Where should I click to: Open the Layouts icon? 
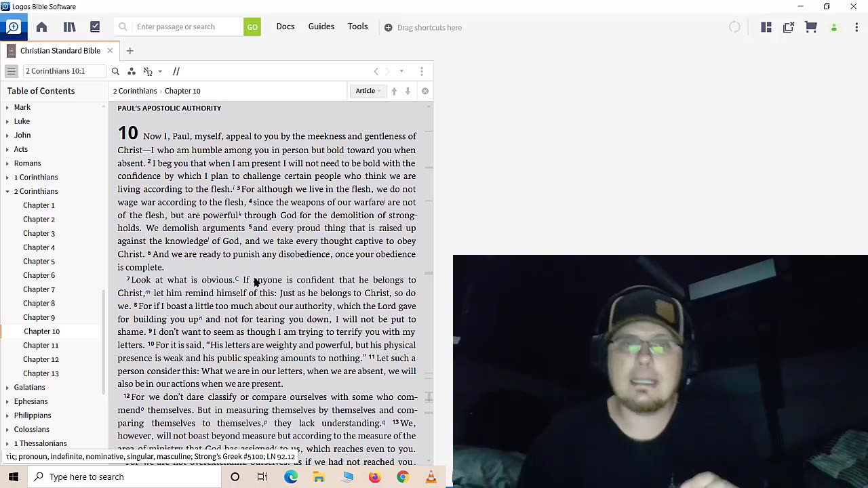pos(766,27)
